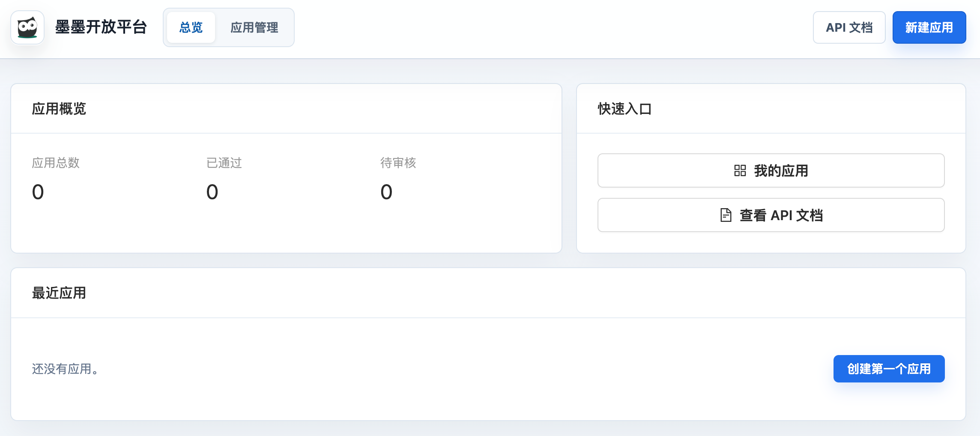Click the document icon beside 查看 API 文档
This screenshot has width=980, height=436.
(x=726, y=215)
